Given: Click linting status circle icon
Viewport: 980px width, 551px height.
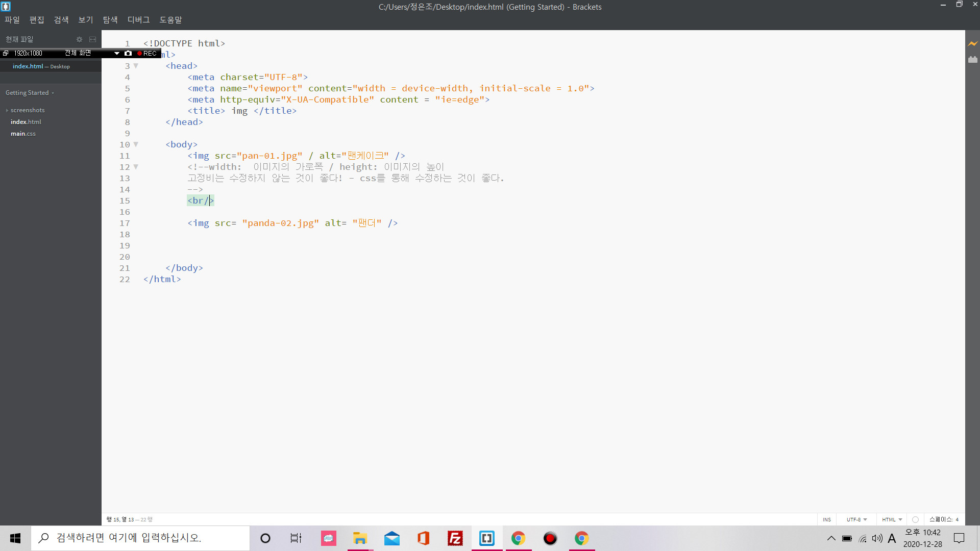Looking at the screenshot, I should (x=915, y=519).
